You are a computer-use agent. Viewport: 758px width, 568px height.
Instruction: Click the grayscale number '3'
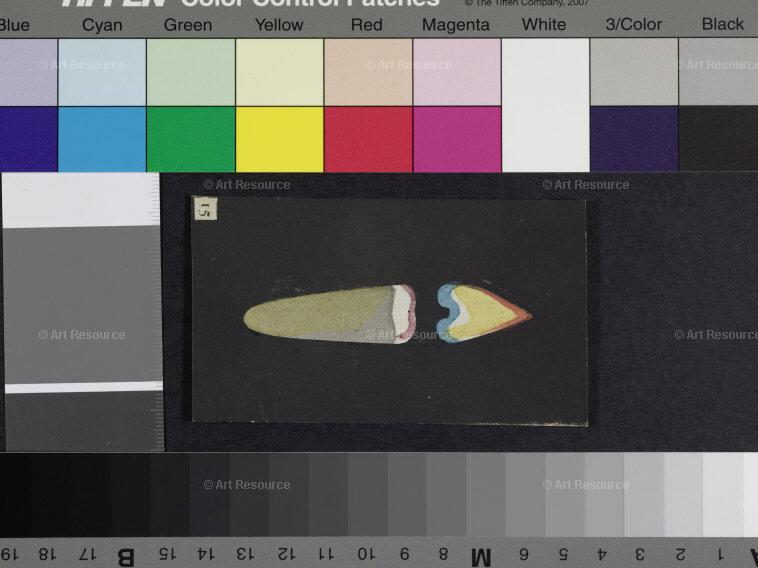pos(640,553)
